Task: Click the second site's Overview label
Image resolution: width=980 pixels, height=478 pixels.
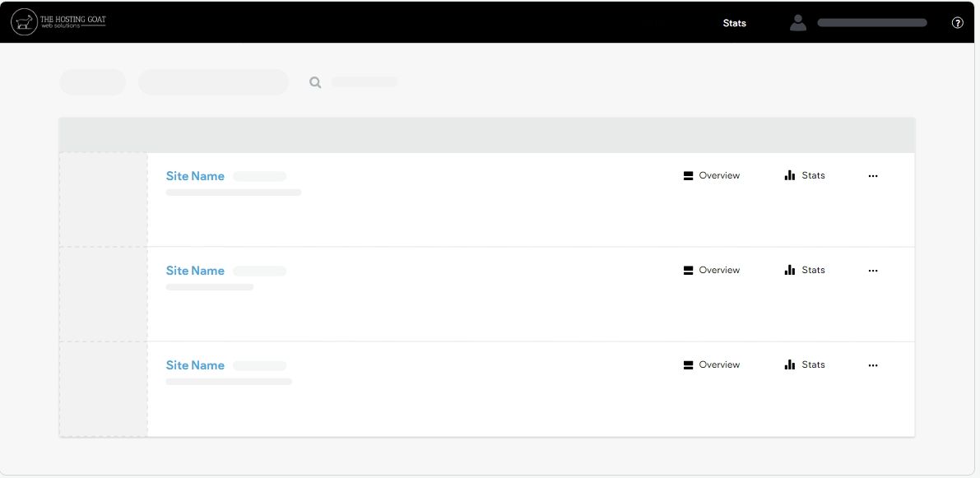Action: click(x=719, y=270)
